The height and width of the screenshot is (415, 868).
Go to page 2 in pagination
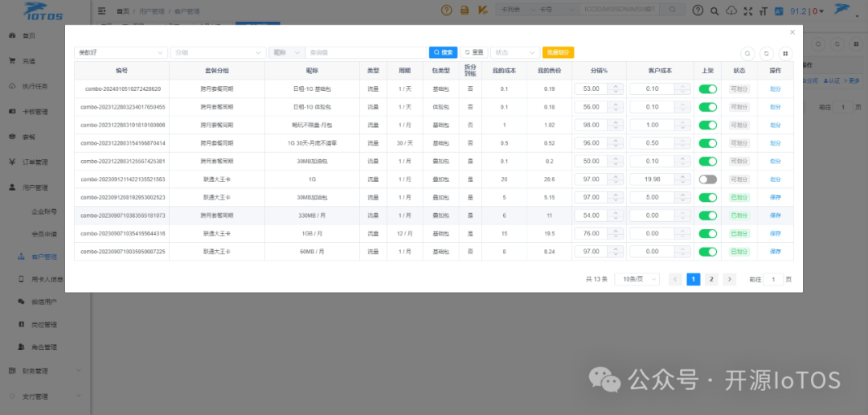[x=711, y=279]
